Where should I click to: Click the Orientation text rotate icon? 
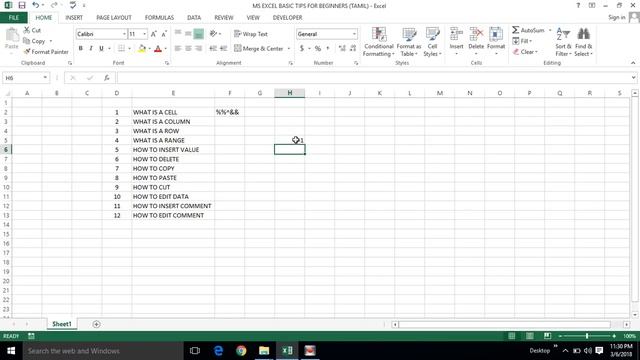coord(213,34)
